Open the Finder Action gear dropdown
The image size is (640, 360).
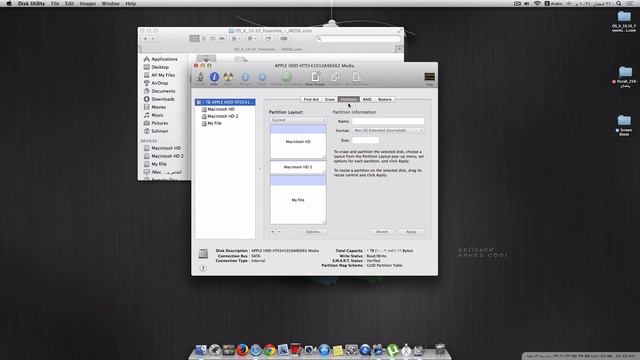coord(252,38)
